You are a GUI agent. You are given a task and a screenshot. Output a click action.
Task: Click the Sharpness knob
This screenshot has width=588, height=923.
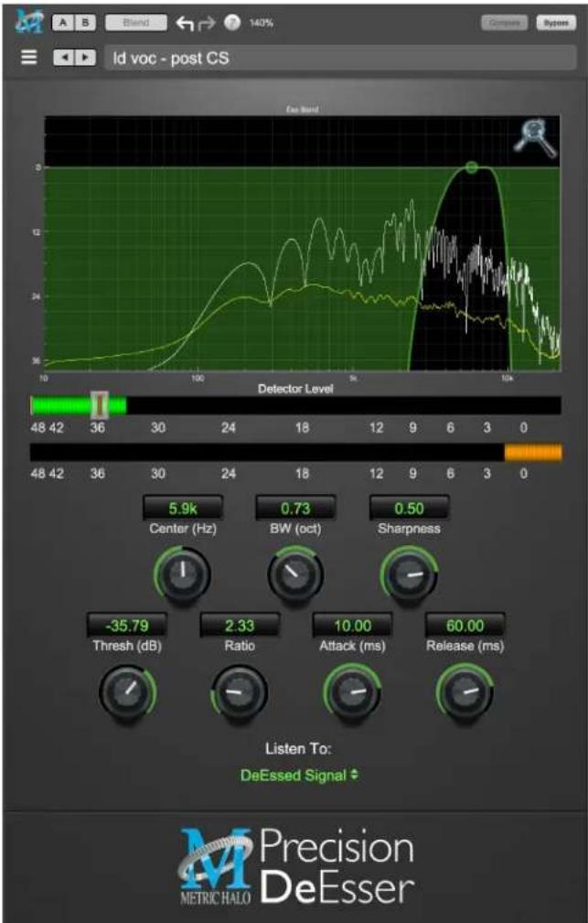click(409, 574)
